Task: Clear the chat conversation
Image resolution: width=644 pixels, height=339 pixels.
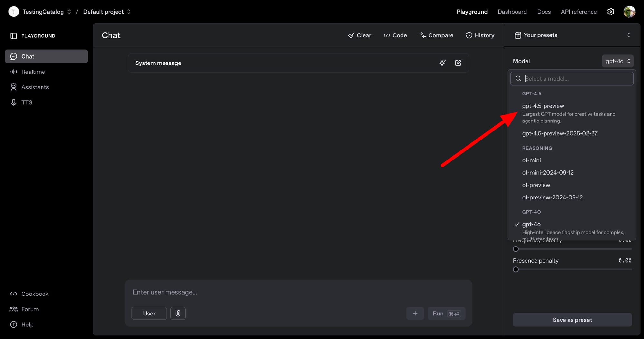Action: [360, 35]
